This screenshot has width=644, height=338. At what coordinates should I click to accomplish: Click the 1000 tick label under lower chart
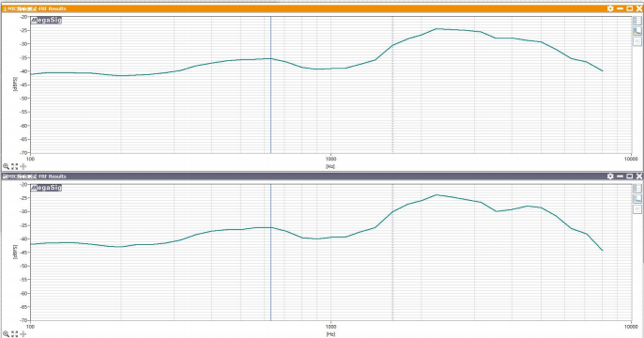pyautogui.click(x=330, y=327)
